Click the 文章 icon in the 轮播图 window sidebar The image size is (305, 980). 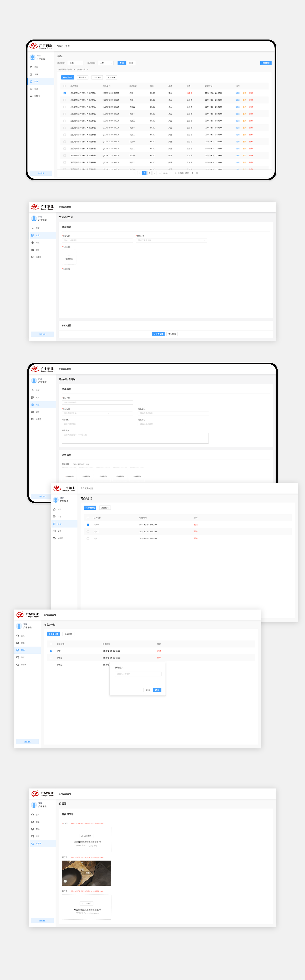point(32,822)
